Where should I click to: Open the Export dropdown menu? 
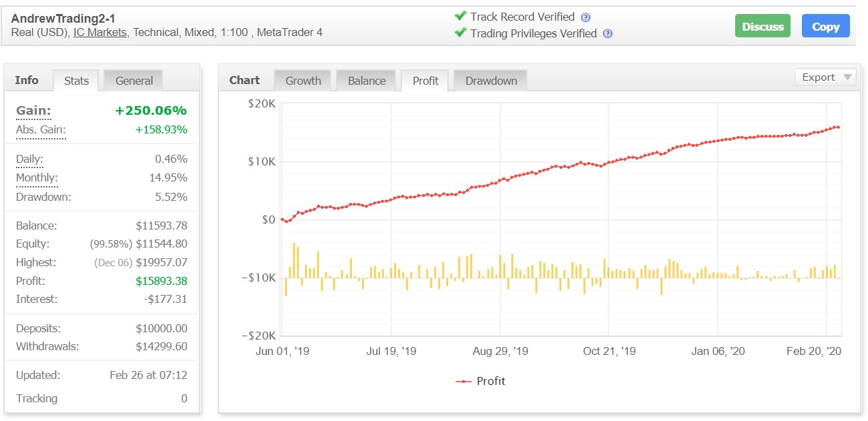pos(825,77)
